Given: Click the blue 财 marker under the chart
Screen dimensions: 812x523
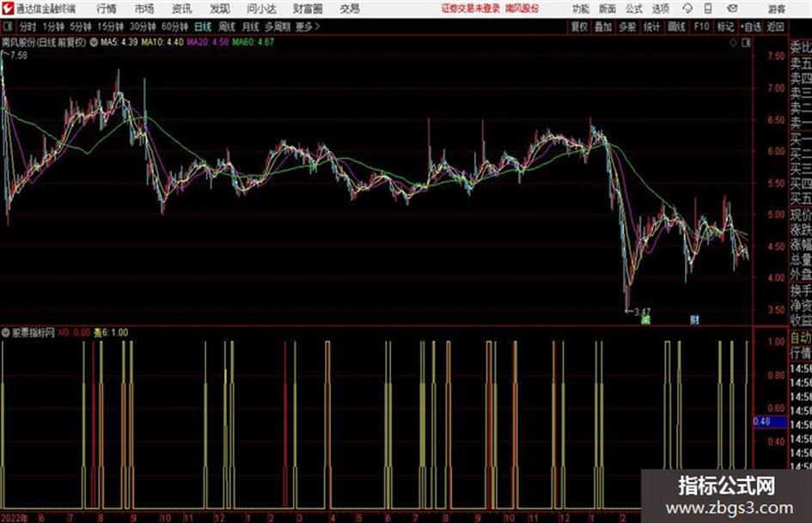Looking at the screenshot, I should pyautogui.click(x=694, y=320).
